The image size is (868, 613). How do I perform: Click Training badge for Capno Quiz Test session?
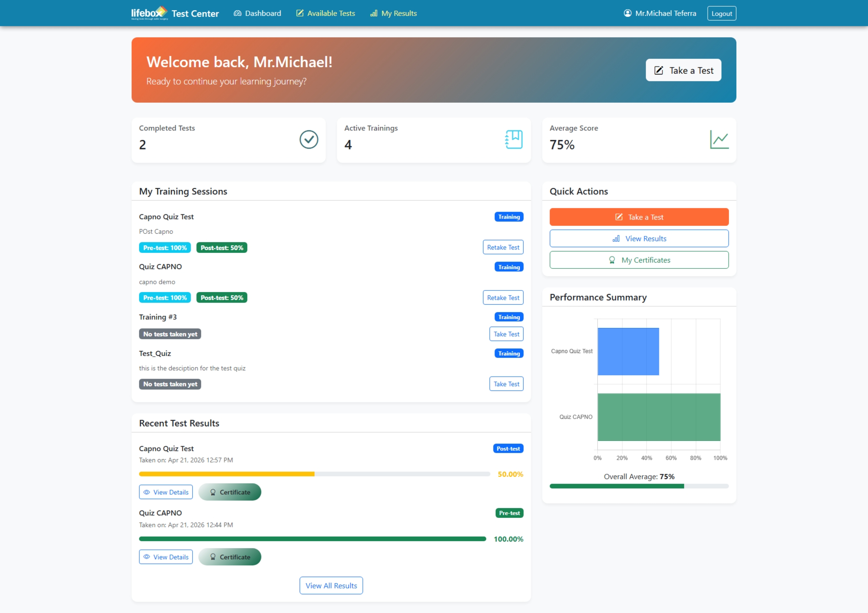[x=509, y=217]
